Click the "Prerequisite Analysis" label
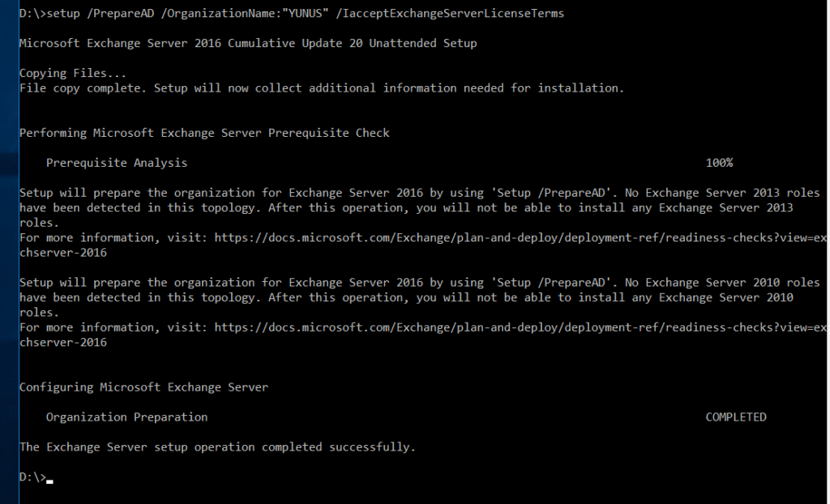Viewport: 830px width, 504px height. [x=117, y=163]
